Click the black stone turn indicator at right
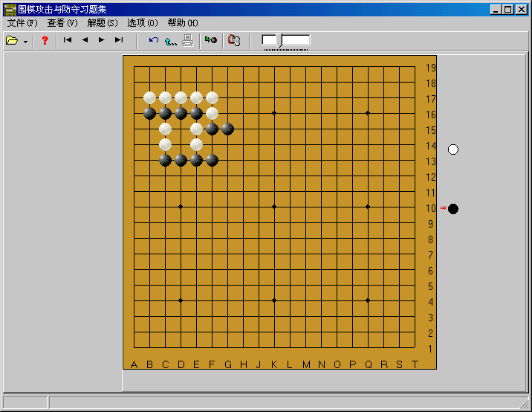 click(453, 209)
